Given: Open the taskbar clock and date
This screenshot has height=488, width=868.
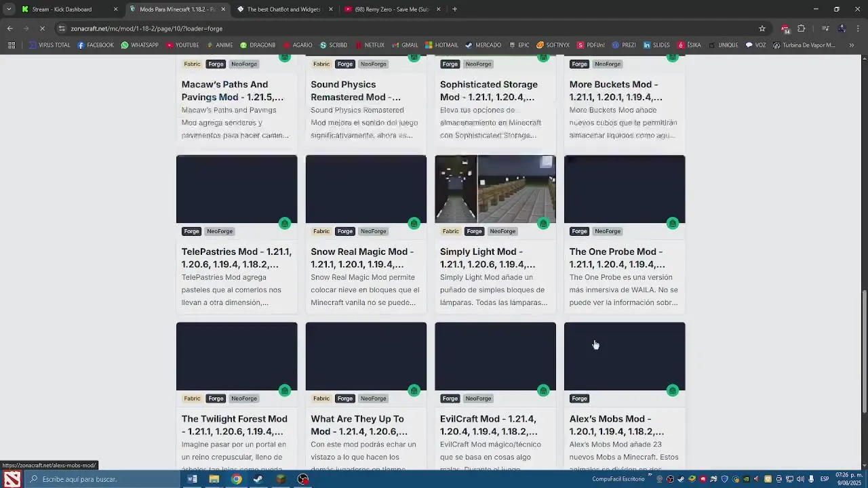Looking at the screenshot, I should click(850, 479).
